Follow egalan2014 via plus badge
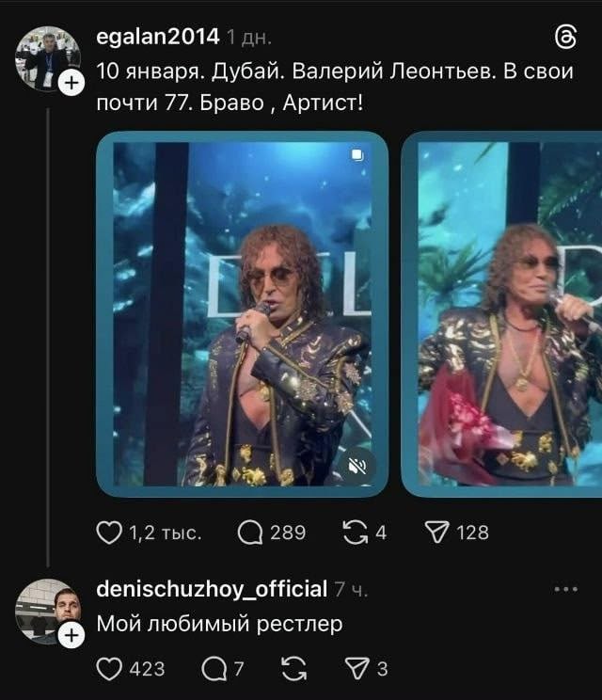This screenshot has height=700, width=602. [x=71, y=85]
